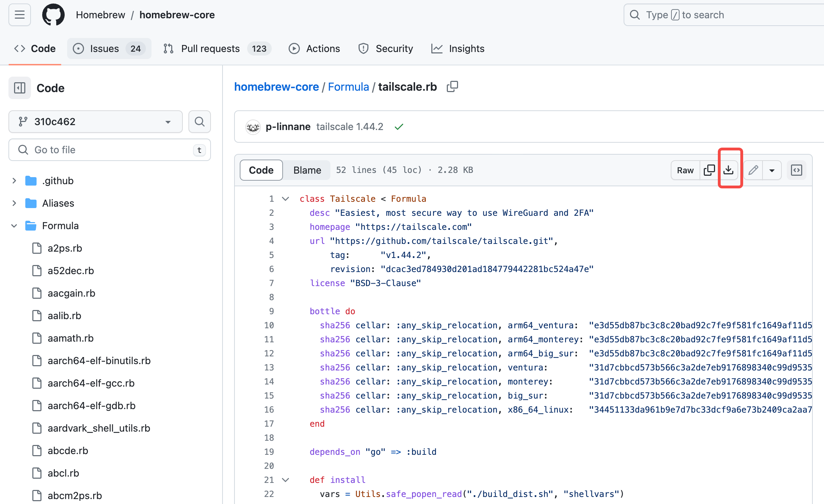Open aamath.rb file
The height and width of the screenshot is (504, 824).
click(71, 338)
